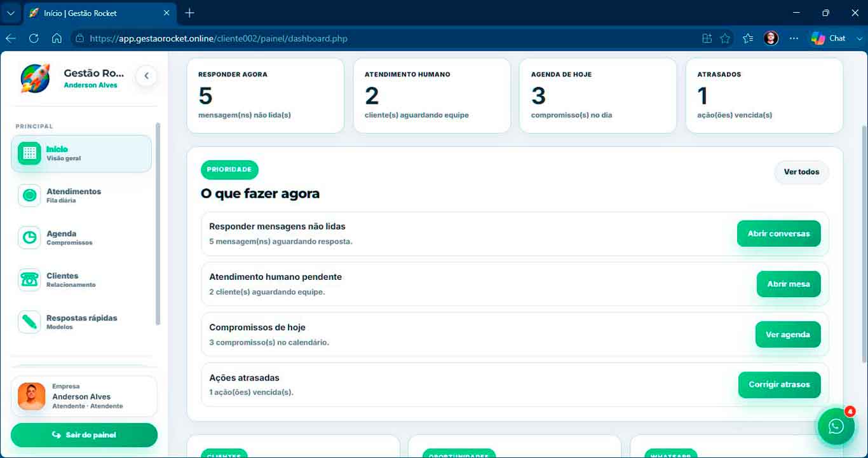The height and width of the screenshot is (458, 868).
Task: Click Sair do painel button
Action: pyautogui.click(x=84, y=435)
